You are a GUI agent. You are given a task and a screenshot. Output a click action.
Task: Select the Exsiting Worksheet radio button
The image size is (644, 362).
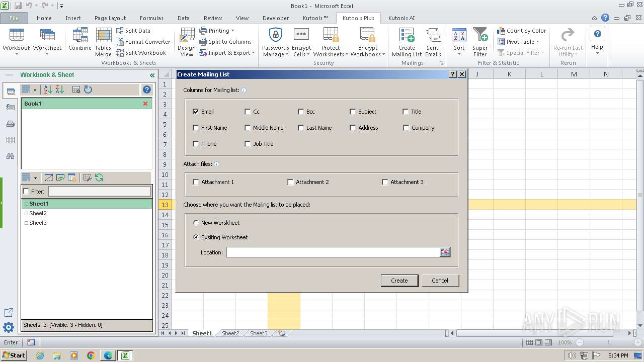(x=196, y=237)
